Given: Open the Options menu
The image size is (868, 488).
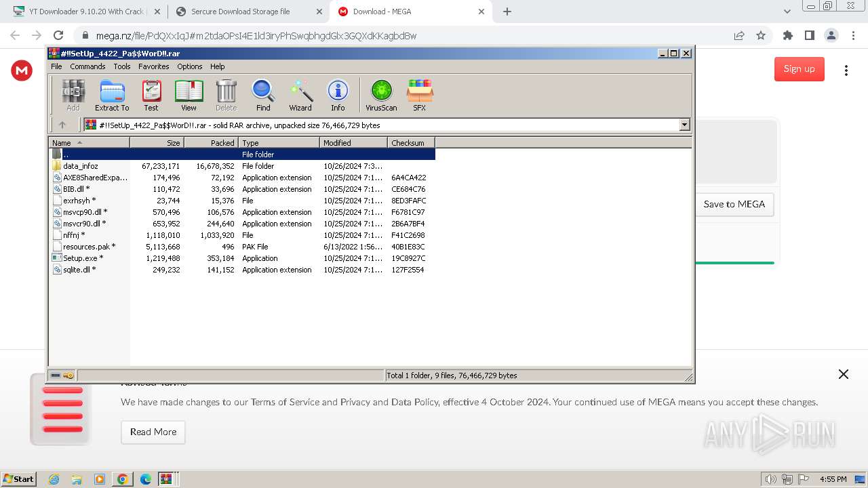Looking at the screenshot, I should click(x=190, y=66).
